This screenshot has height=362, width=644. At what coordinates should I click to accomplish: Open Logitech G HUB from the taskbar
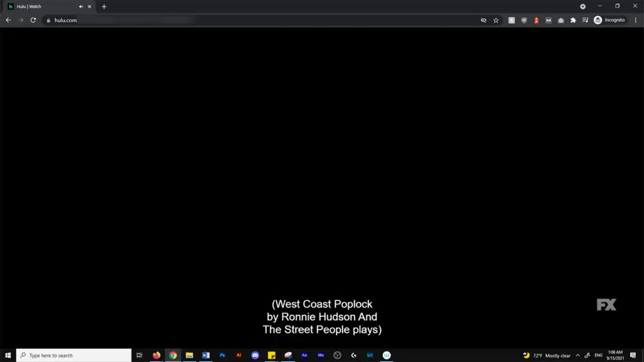(x=353, y=356)
